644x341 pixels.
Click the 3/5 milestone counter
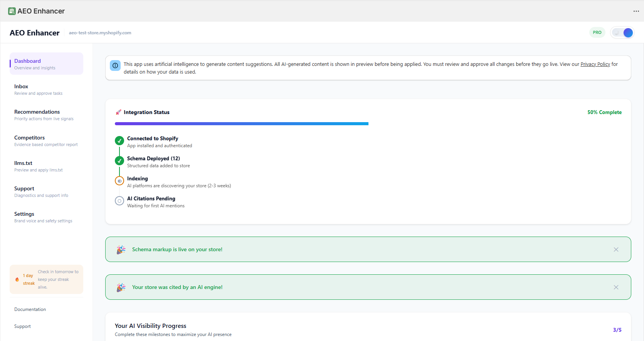click(x=617, y=330)
